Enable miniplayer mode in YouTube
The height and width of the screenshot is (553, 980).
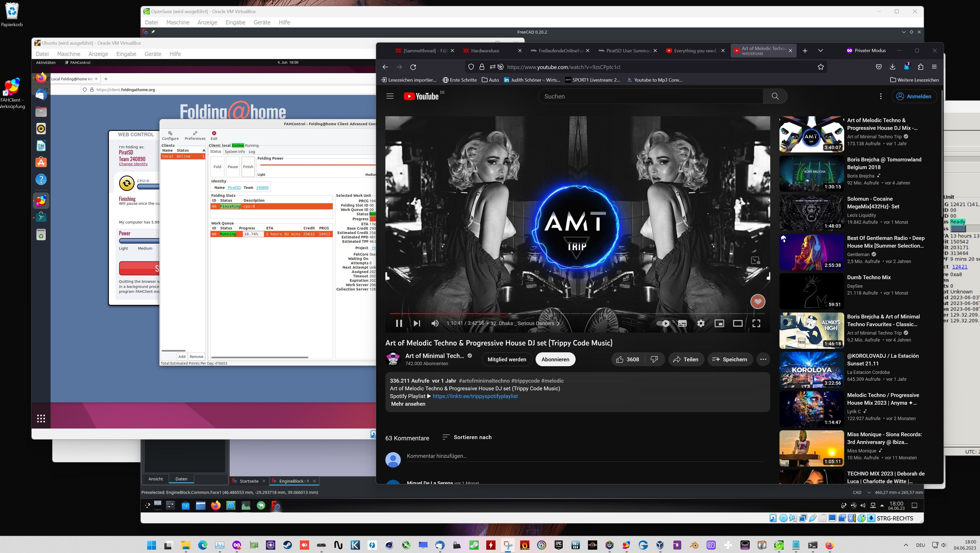click(719, 323)
